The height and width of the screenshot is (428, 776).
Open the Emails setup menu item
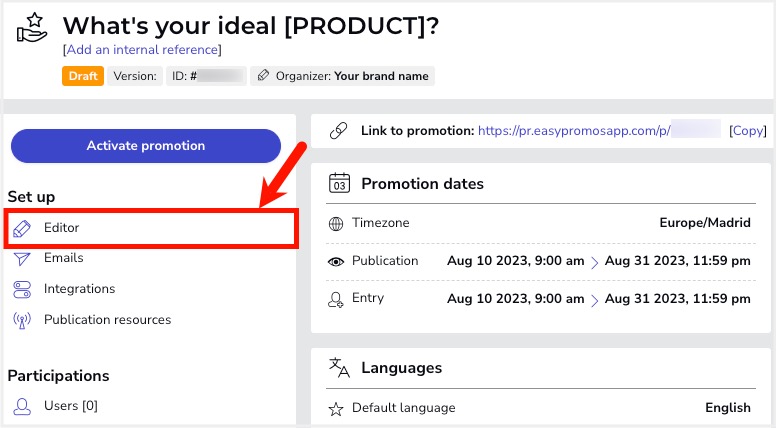click(63, 258)
